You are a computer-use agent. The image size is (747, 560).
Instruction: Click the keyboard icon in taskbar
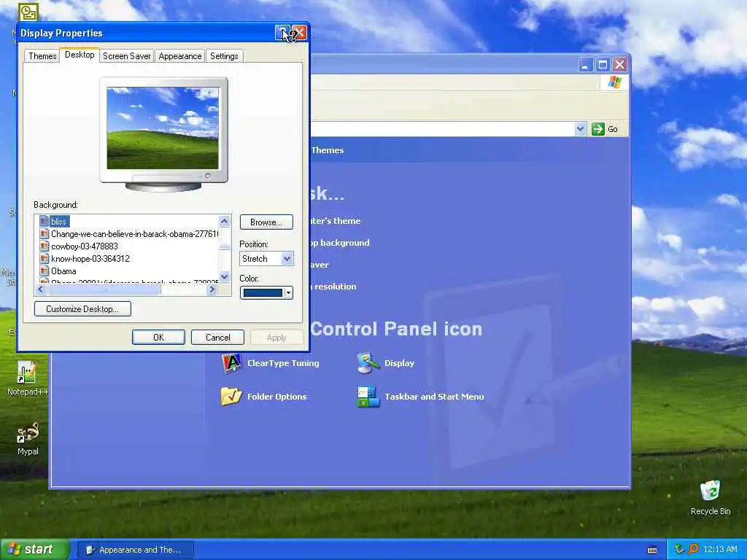pos(652,550)
